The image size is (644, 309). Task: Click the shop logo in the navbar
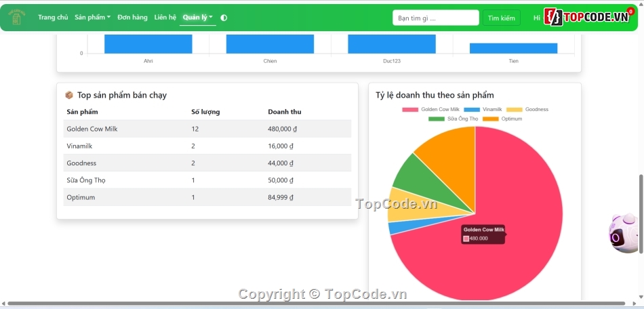(x=16, y=18)
